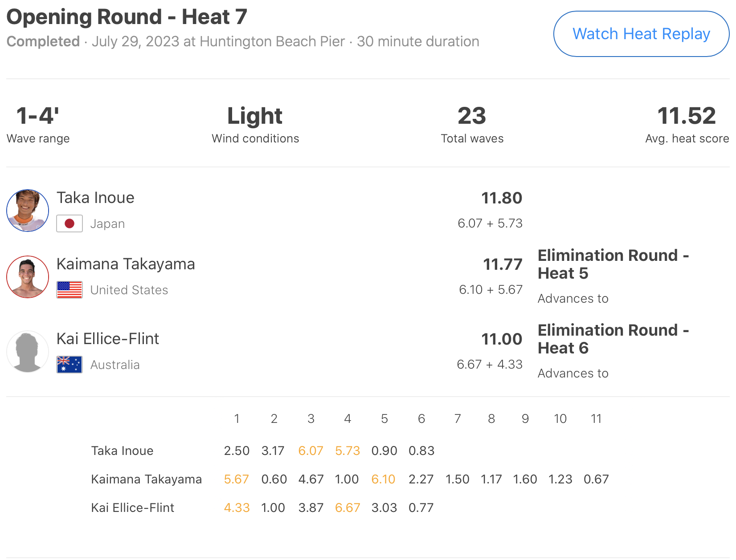Select Taka Inoue's 6.07 wave score
The width and height of the screenshot is (736, 560).
(311, 451)
